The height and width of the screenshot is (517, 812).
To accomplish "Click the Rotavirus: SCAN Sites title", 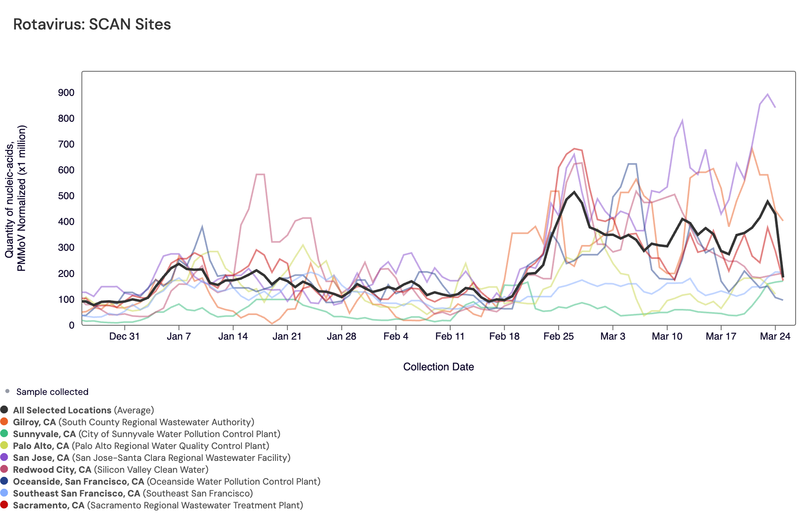I will tap(92, 24).
